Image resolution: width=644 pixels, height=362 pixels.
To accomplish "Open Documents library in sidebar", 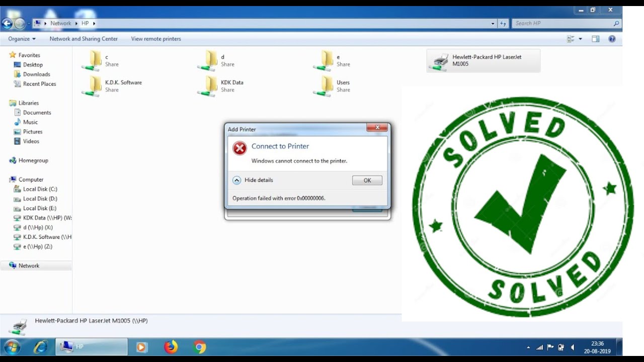I will pyautogui.click(x=37, y=113).
